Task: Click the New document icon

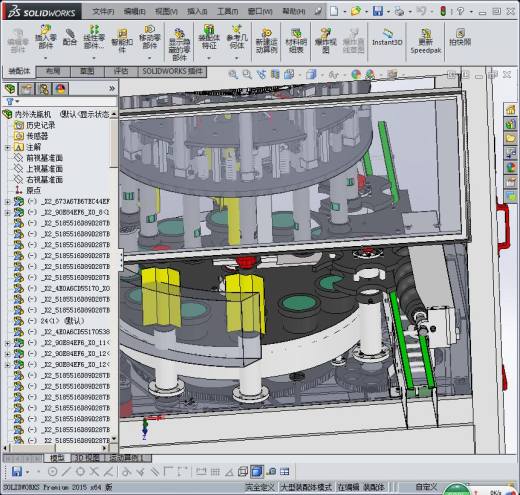Action: click(x=334, y=11)
